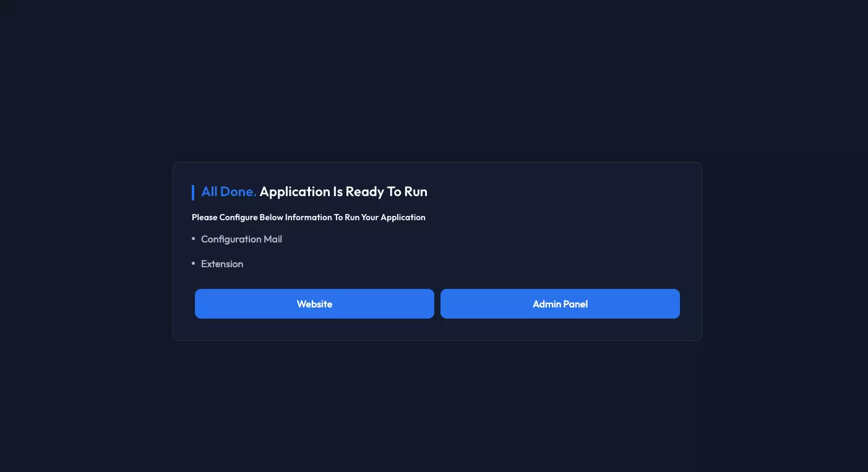Viewport: 868px width, 472px height.
Task: Click the blue vertical accent bar beside heading
Action: 194,192
